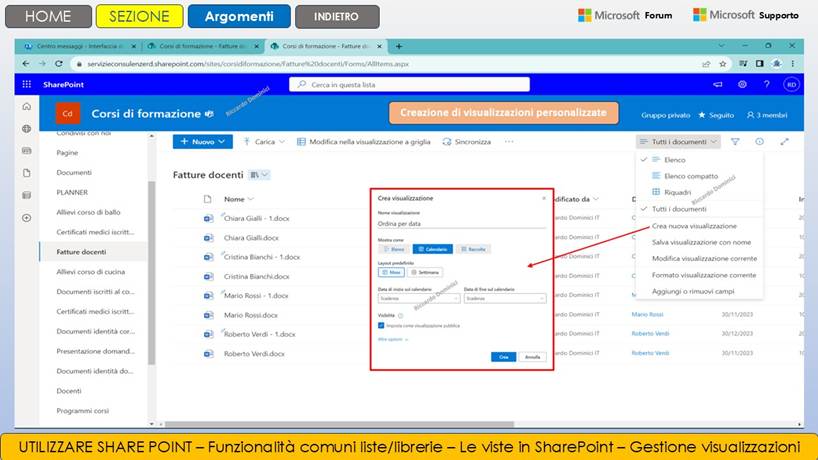The width and height of the screenshot is (818, 460).
Task: Choose Settimana as default layout
Action: pos(425,272)
